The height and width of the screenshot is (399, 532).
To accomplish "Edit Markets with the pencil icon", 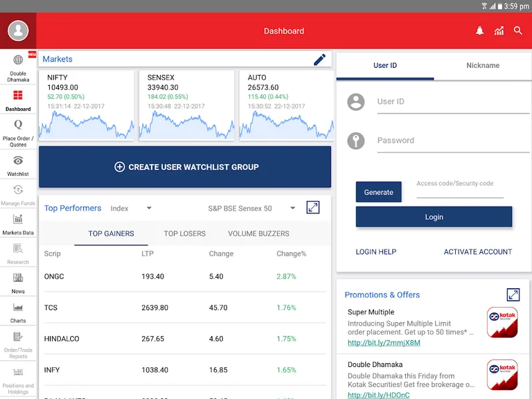I will pos(319,60).
